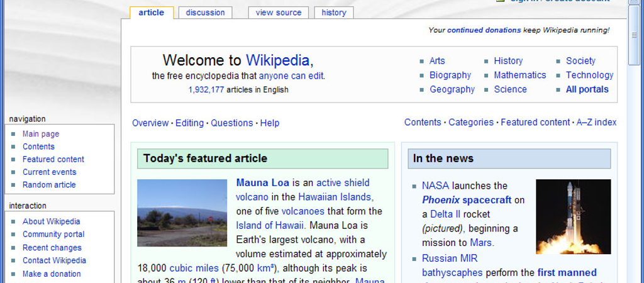This screenshot has height=283, width=644.
Task: Open the Featured content link in top bar
Action: [x=535, y=122]
